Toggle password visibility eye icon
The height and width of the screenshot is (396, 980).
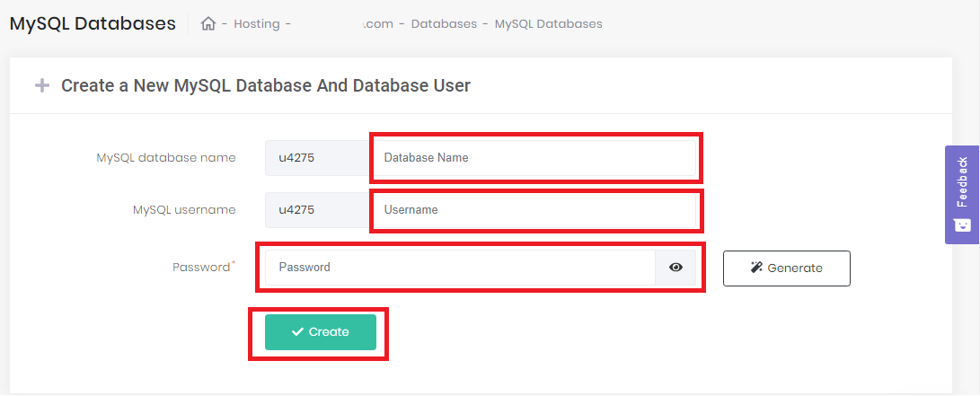(675, 268)
